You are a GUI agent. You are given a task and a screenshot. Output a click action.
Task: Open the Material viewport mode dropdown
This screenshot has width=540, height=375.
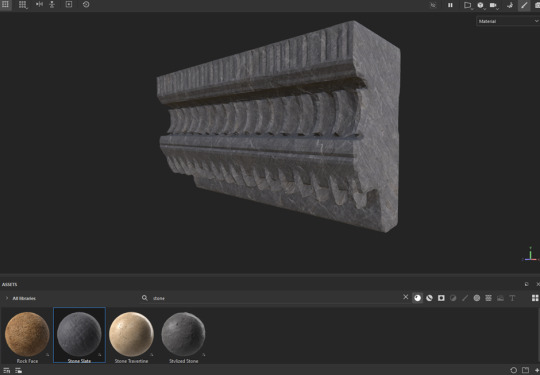pyautogui.click(x=508, y=21)
